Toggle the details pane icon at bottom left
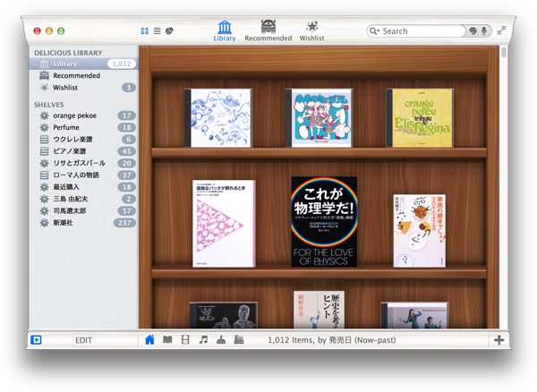537x392 pixels. pos(37,340)
